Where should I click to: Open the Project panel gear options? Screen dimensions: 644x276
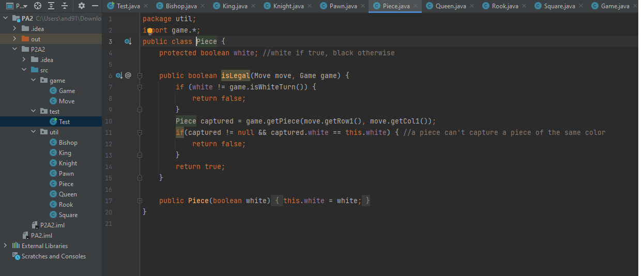pyautogui.click(x=82, y=6)
